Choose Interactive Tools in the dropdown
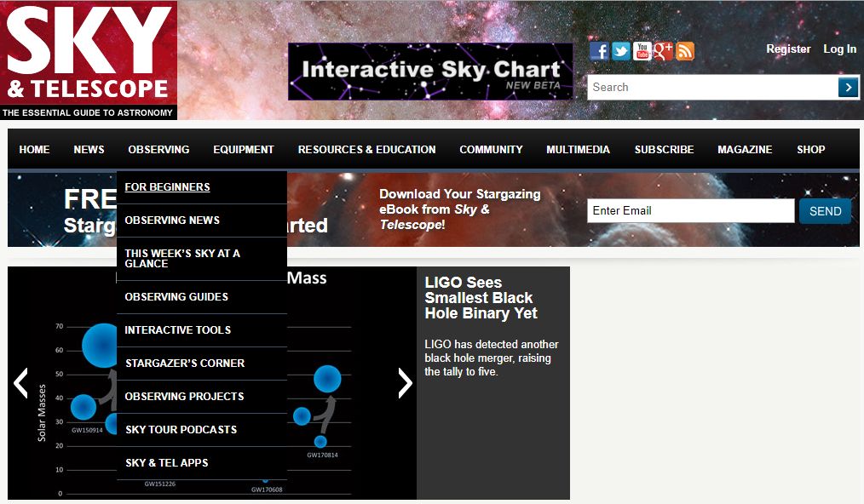The width and height of the screenshot is (864, 504). tap(202, 330)
